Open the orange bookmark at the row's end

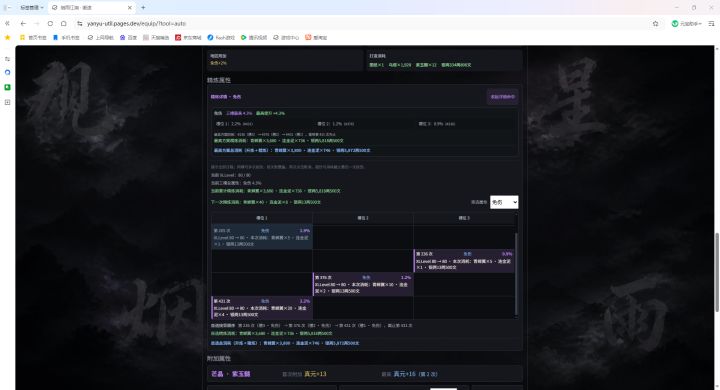click(x=316, y=37)
